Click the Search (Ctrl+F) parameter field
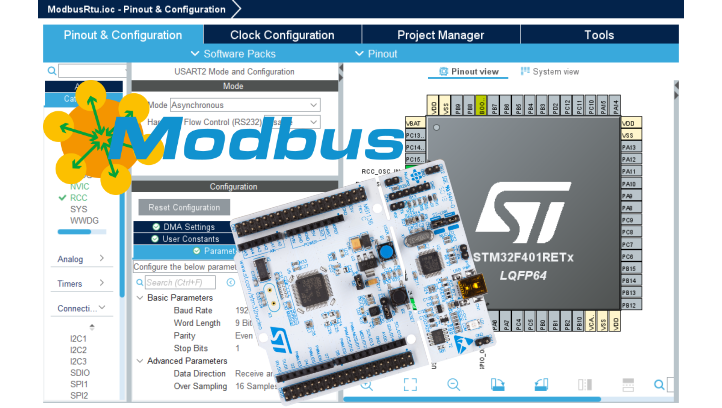 point(180,283)
